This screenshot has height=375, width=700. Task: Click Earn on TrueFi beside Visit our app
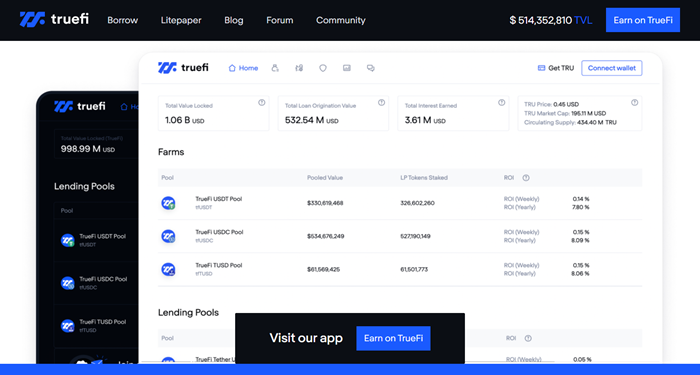[x=393, y=338]
